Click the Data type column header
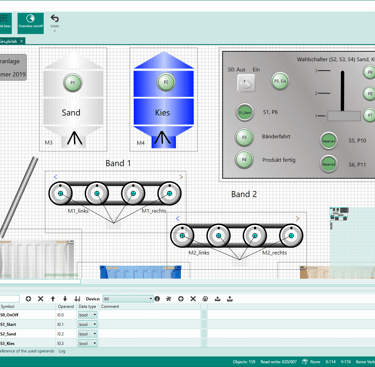 (x=88, y=306)
